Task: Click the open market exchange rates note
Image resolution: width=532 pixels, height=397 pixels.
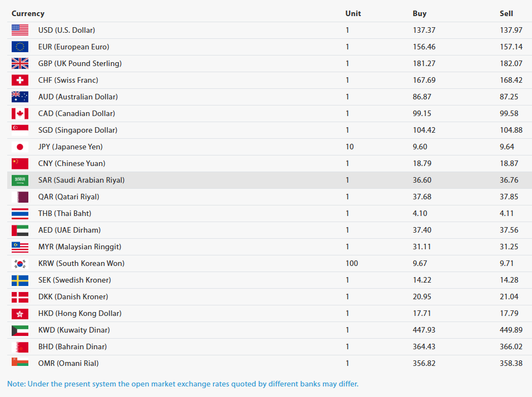Action: tap(183, 384)
